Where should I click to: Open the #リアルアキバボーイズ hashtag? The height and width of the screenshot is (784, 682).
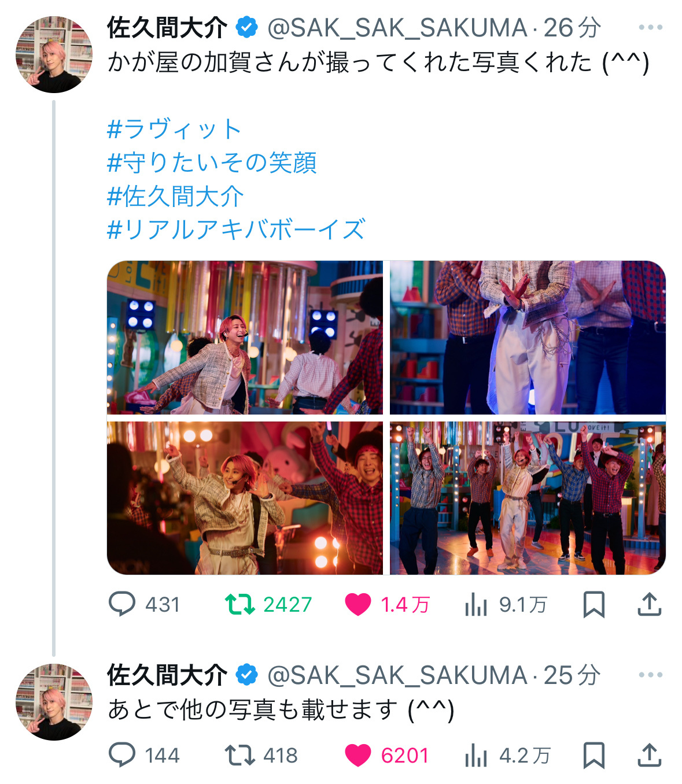pos(236,230)
